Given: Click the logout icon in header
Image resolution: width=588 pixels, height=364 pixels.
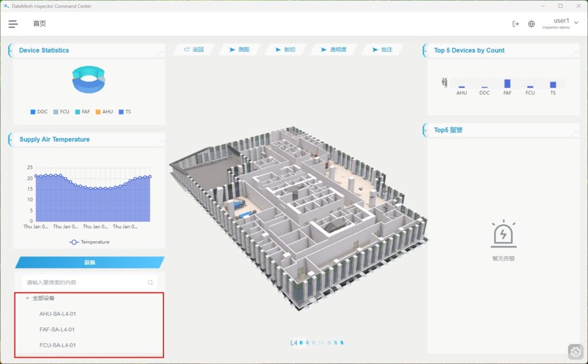Looking at the screenshot, I should (x=515, y=24).
